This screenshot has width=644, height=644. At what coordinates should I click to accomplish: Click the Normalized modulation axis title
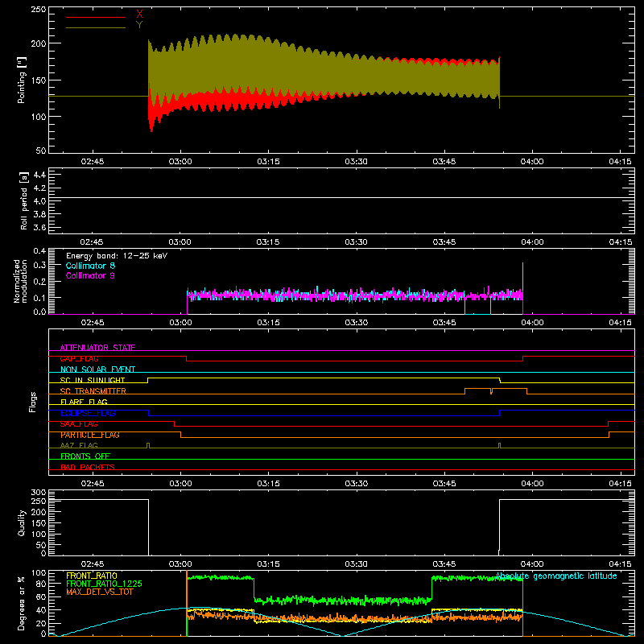pos(21,281)
